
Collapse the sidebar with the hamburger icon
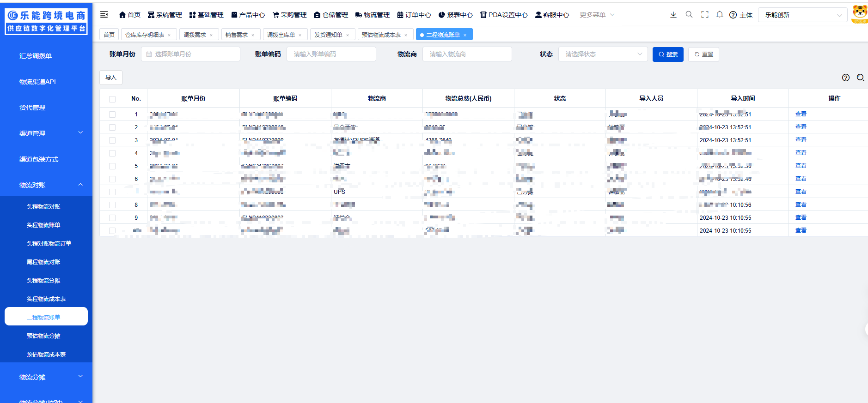(x=104, y=15)
